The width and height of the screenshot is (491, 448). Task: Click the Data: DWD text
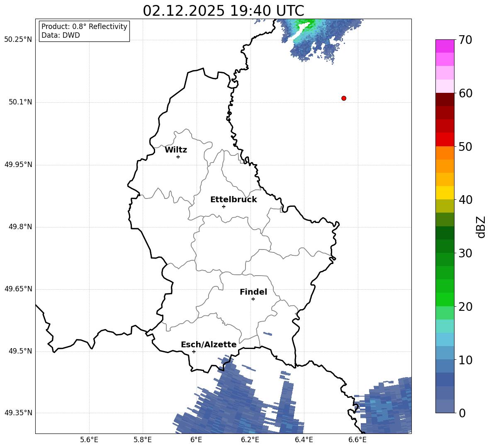pyautogui.click(x=61, y=35)
